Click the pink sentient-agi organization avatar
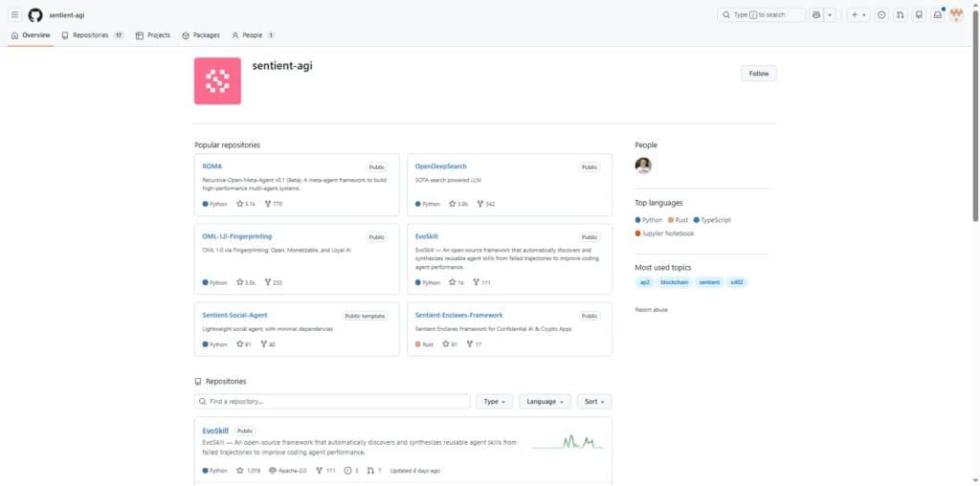Screen dimensions: 980x486 click(217, 81)
